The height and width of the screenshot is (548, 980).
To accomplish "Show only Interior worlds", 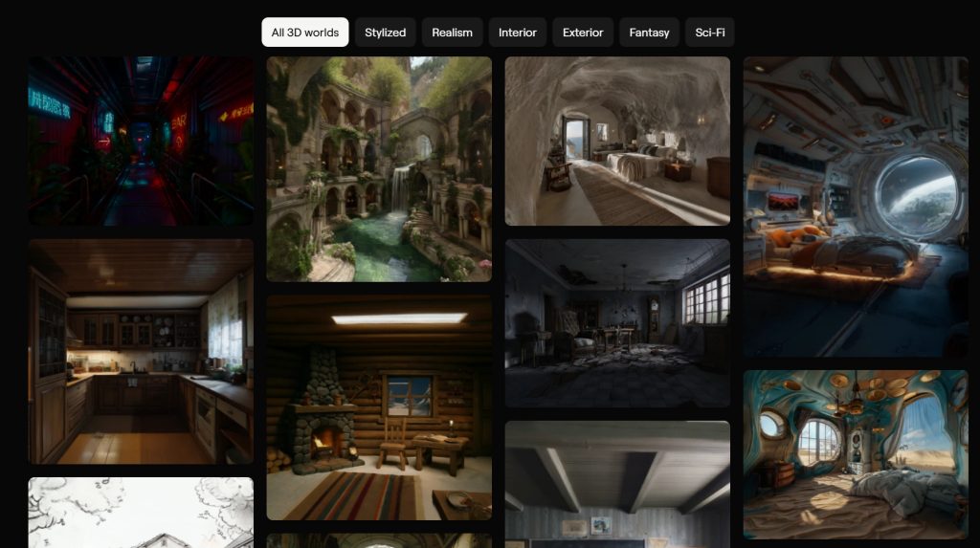I will (x=517, y=33).
